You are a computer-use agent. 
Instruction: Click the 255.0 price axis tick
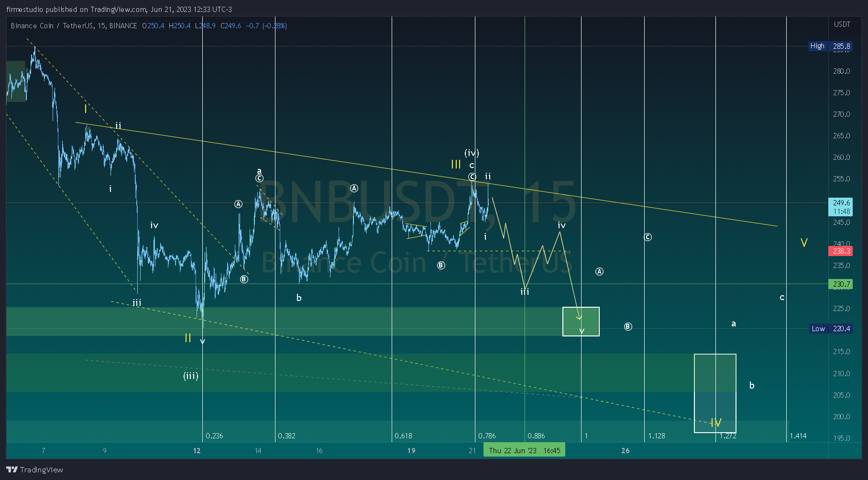[842, 179]
